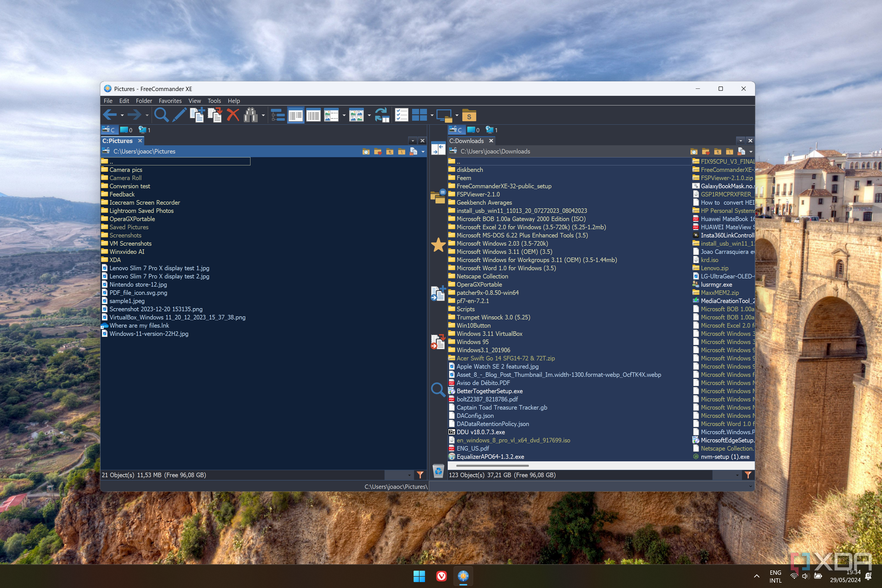Open folder synchronize icon in splitter bar
This screenshot has height=588, width=882.
point(438,196)
